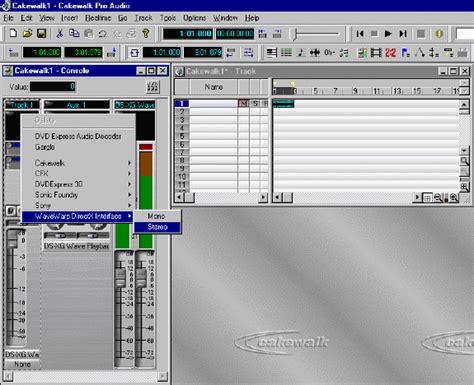474x385 pixels.
Task: Expand the CFX effects submenu
Action: tap(78, 173)
